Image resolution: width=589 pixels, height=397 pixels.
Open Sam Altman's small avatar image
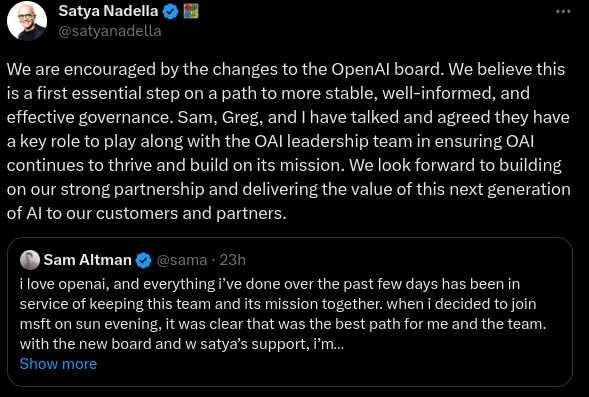pyautogui.click(x=30, y=260)
